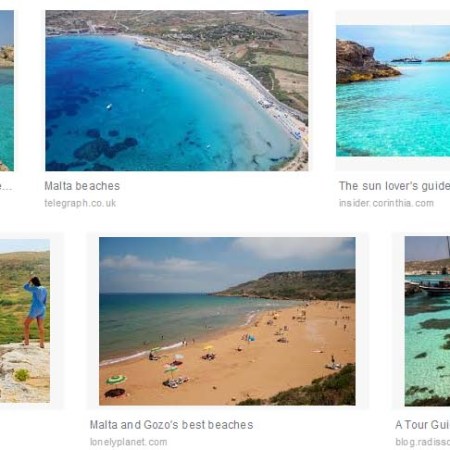
Task: Open the sailboat lagoon thumbnail
Action: pyautogui.click(x=427, y=321)
